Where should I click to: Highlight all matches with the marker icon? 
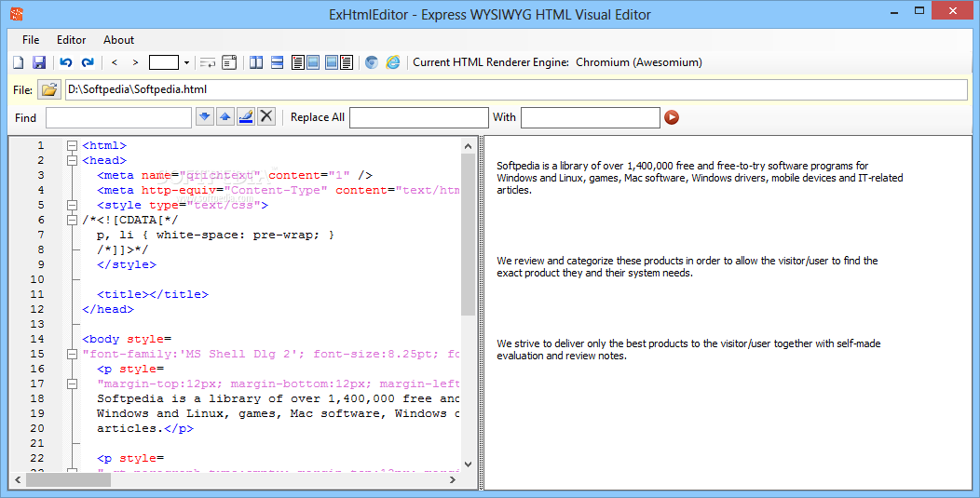(246, 116)
